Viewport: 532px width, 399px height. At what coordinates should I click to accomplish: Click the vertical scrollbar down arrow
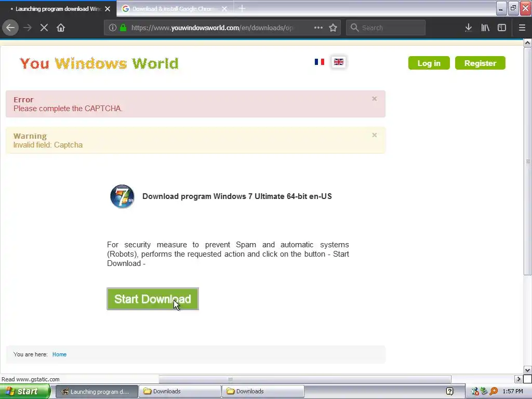tap(528, 370)
